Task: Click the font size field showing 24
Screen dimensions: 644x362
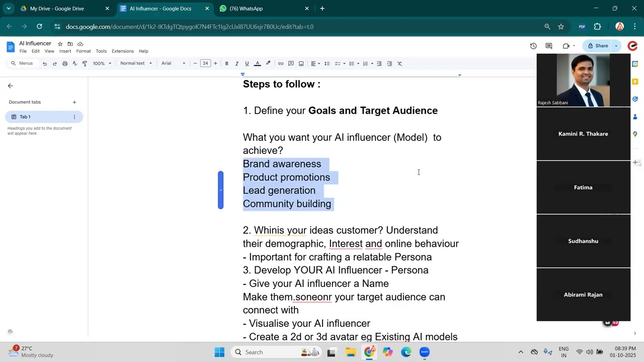Action: click(205, 63)
